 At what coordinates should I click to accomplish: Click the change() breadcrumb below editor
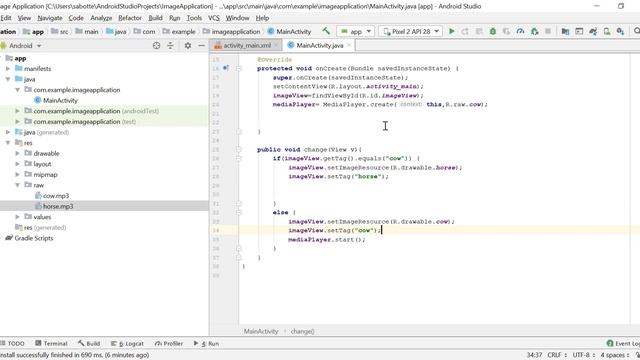click(302, 331)
